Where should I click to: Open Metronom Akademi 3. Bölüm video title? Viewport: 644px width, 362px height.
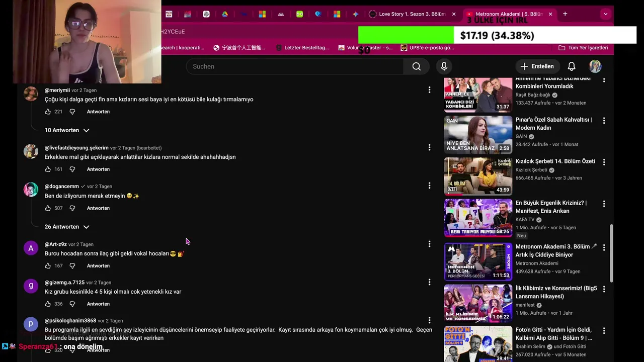(556, 251)
